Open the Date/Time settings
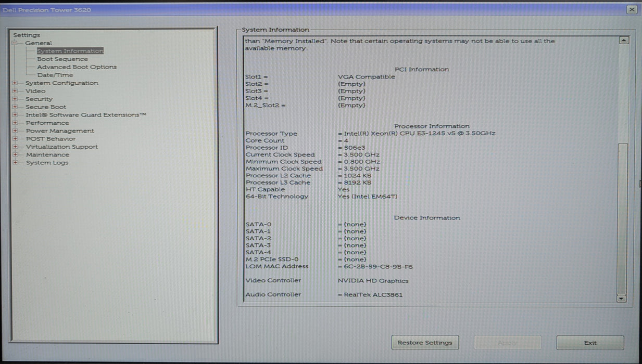This screenshot has width=642, height=364. [x=55, y=75]
